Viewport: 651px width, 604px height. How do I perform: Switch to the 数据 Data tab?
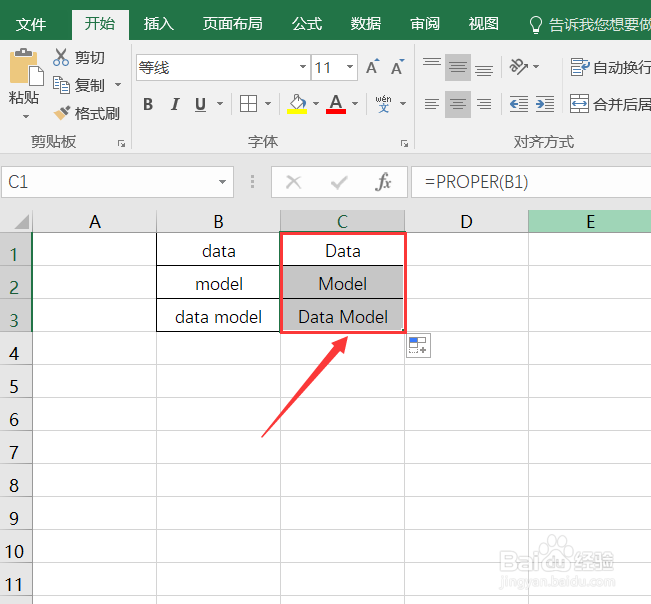coord(366,24)
